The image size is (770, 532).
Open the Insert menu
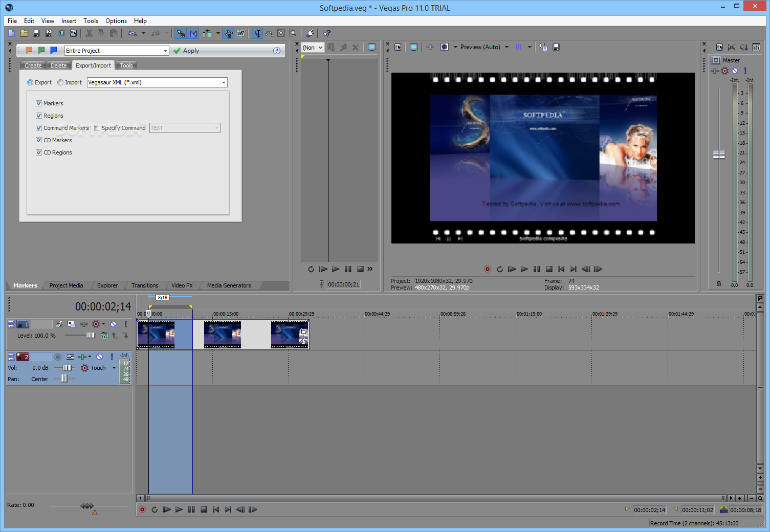(x=69, y=21)
